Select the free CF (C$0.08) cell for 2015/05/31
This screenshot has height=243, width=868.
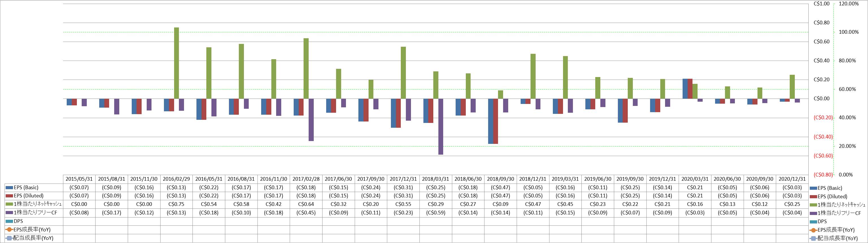click(x=79, y=213)
